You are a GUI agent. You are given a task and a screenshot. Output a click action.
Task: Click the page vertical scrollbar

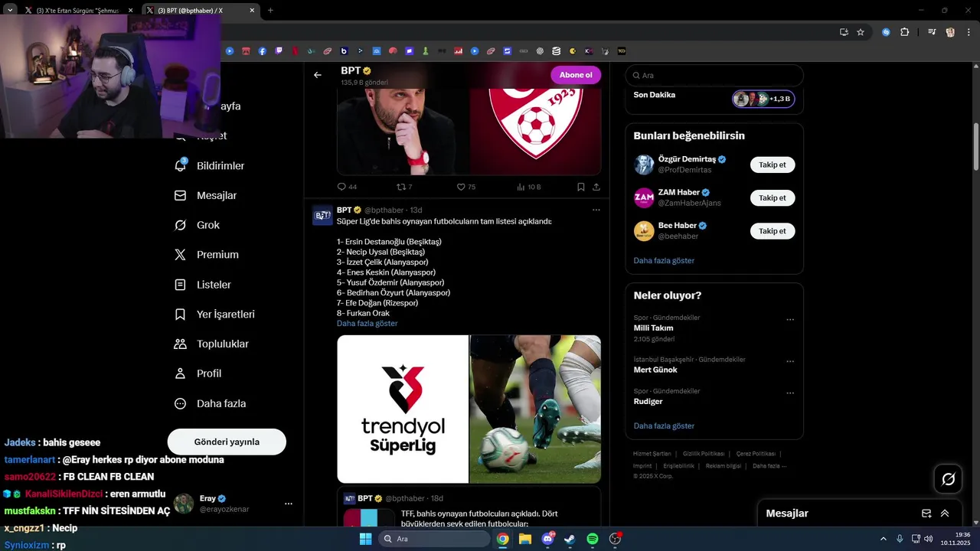coord(975,145)
